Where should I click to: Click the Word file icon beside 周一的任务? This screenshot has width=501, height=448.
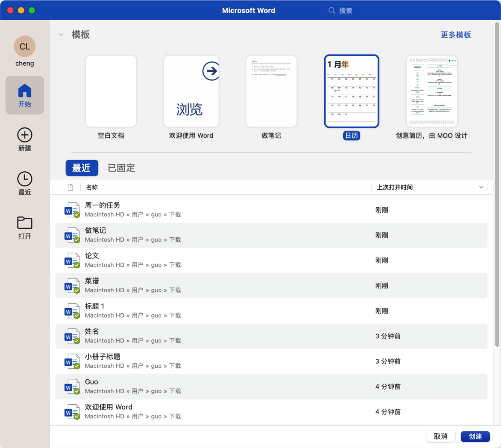(72, 210)
